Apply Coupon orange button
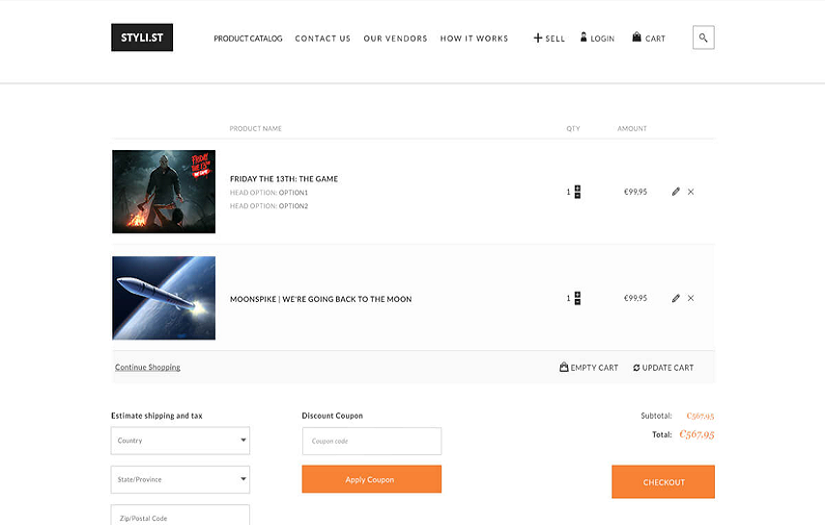This screenshot has width=825, height=525. tap(371, 479)
